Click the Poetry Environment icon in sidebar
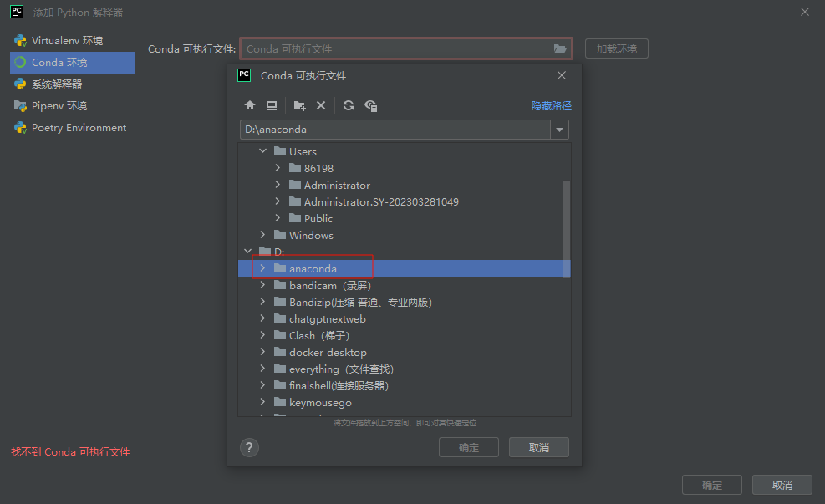This screenshot has width=825, height=504. 21,128
